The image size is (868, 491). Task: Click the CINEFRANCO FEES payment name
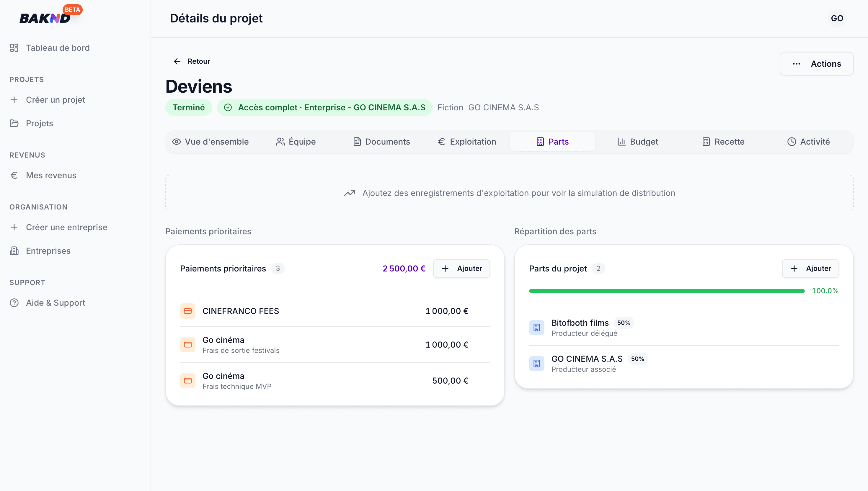click(241, 311)
